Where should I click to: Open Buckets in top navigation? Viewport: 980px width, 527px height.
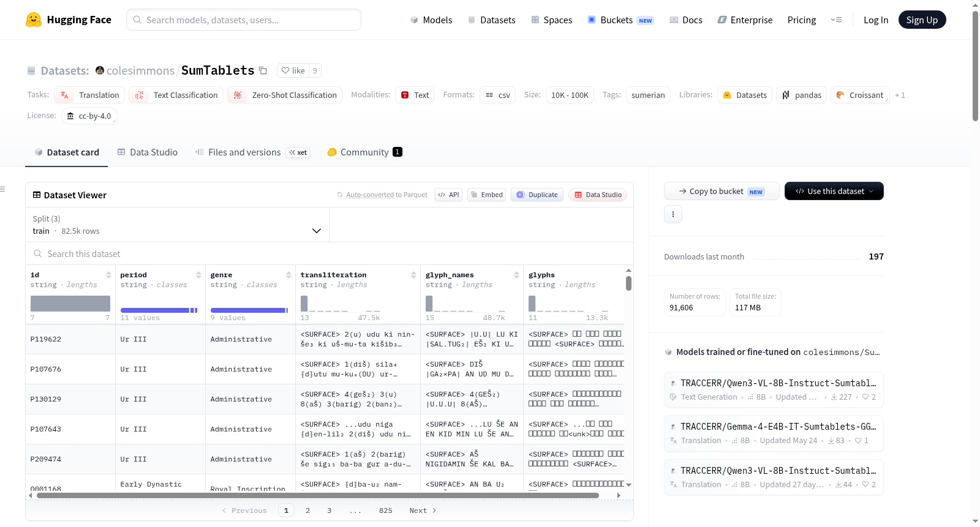pos(620,20)
